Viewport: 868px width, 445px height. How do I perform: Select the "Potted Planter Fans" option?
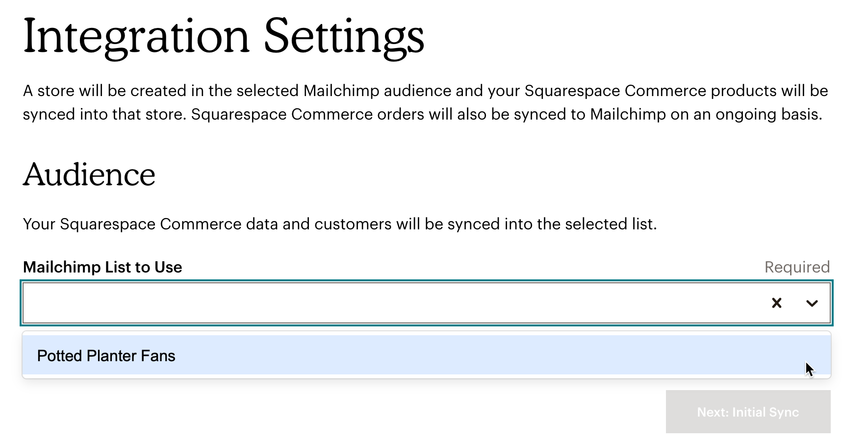coord(106,356)
